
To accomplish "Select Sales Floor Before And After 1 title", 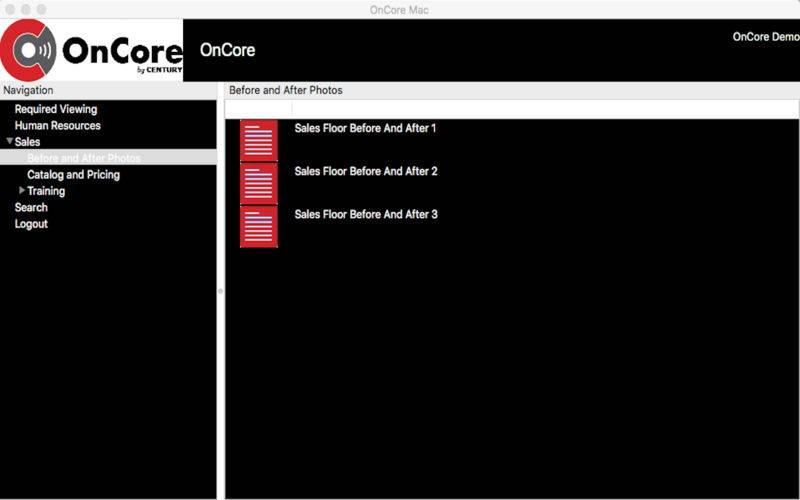I will tap(365, 128).
